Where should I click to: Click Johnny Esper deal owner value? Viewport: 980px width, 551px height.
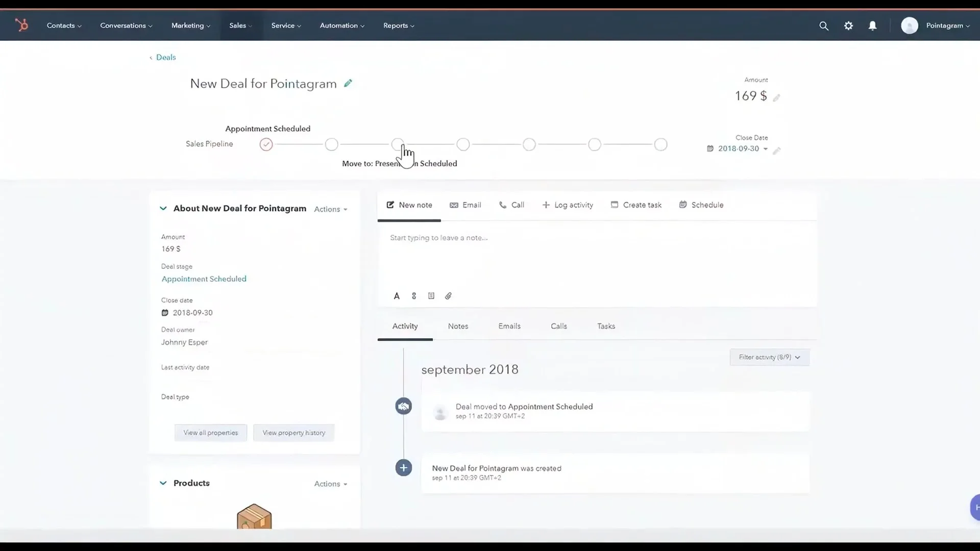tap(184, 342)
